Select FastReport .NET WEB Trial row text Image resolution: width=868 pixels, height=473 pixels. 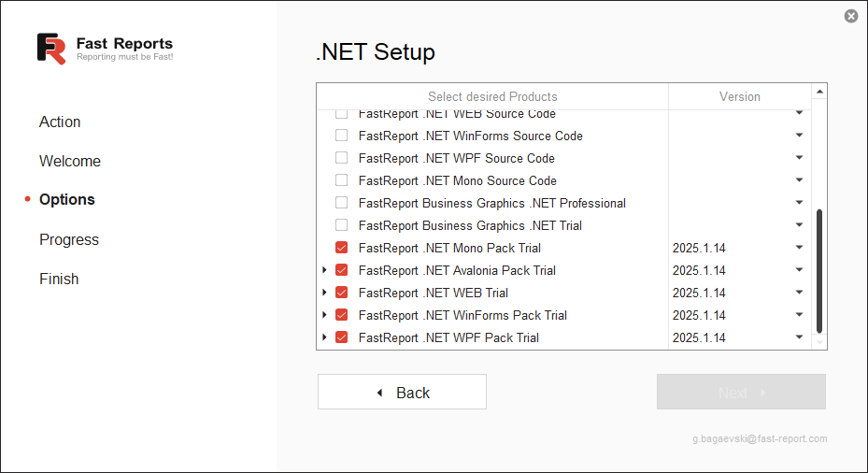[434, 293]
